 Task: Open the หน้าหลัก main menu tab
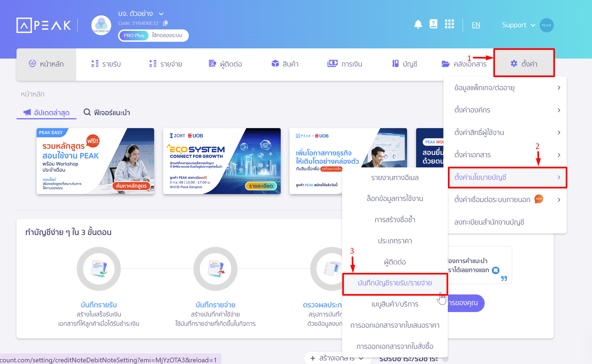[x=46, y=64]
